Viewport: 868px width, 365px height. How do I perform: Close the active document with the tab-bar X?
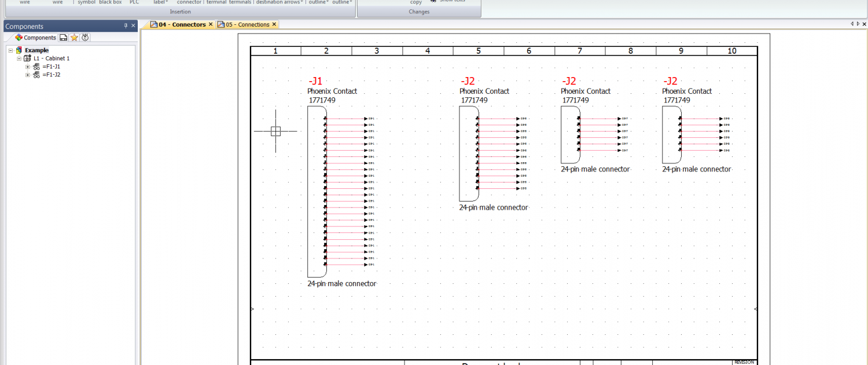point(864,24)
